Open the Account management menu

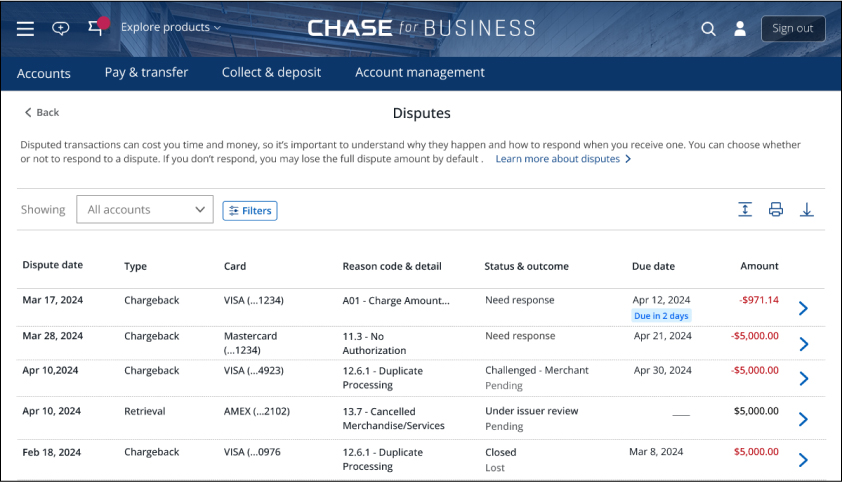[420, 72]
